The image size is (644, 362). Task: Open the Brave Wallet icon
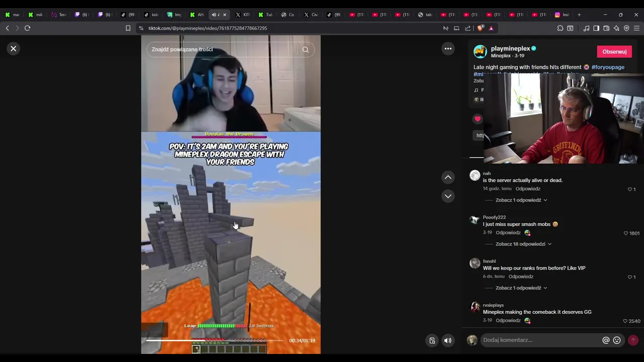tap(606, 28)
